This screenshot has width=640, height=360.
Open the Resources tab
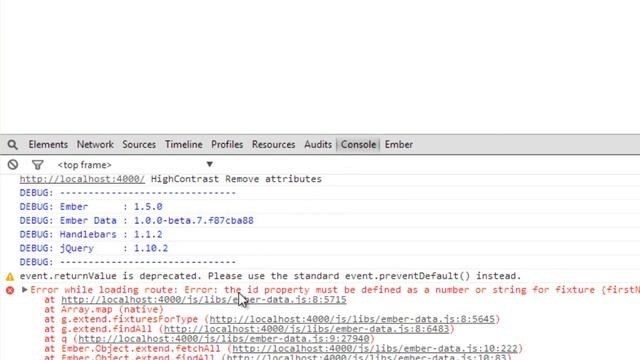click(273, 144)
